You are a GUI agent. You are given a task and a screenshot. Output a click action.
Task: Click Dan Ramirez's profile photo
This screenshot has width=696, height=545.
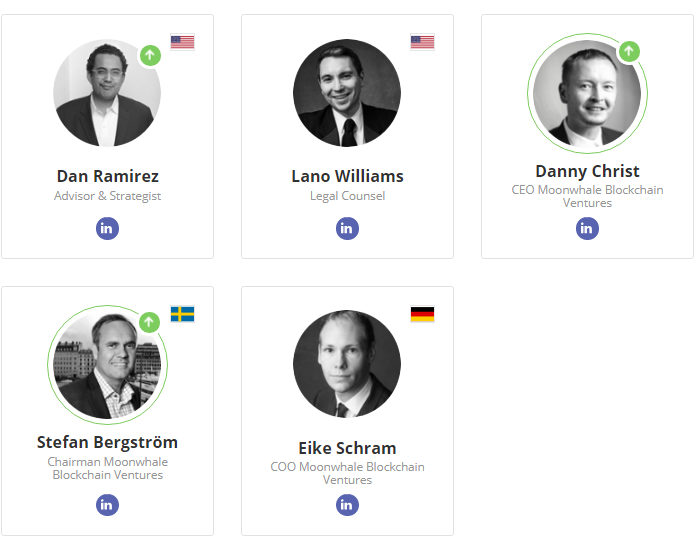tap(105, 95)
